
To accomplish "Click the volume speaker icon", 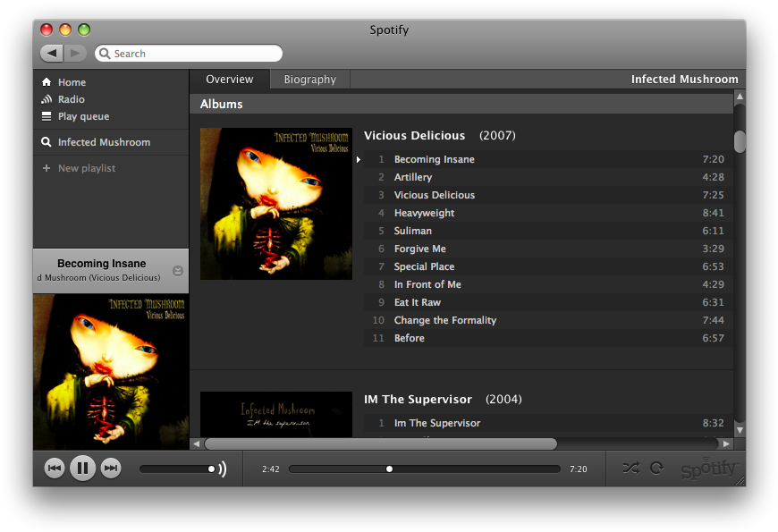I will point(222,469).
